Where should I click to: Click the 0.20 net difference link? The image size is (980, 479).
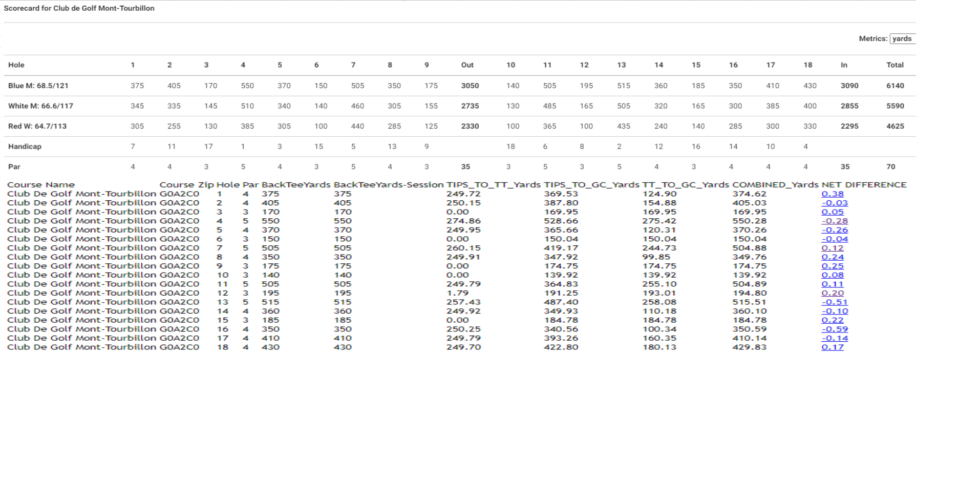tap(833, 293)
